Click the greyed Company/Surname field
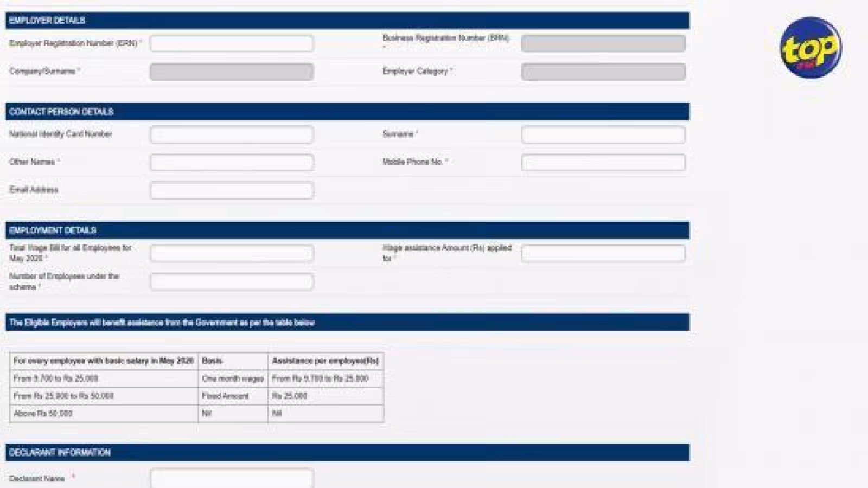868x488 pixels. 232,72
